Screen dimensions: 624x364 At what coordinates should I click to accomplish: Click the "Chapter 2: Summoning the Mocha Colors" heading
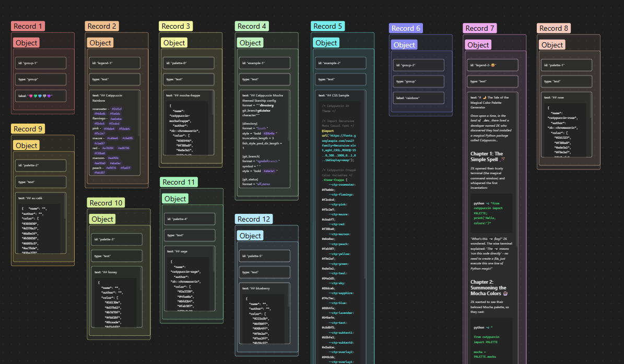click(489, 288)
